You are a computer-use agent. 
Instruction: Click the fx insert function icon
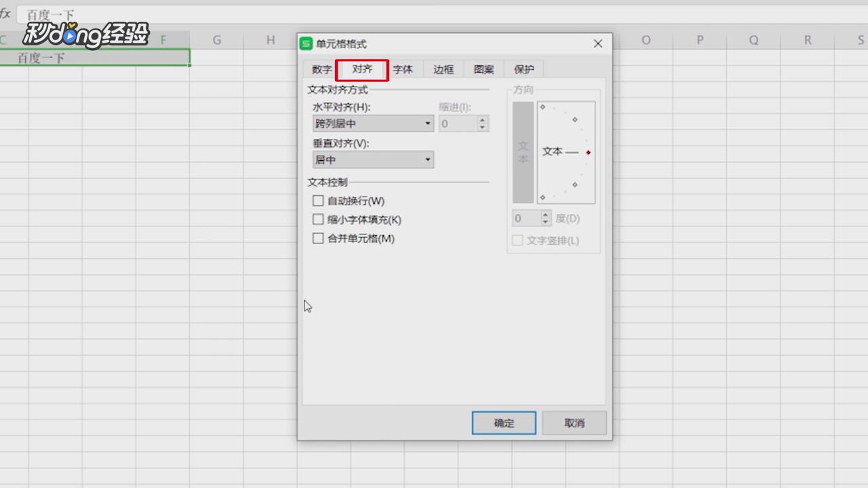coord(5,14)
